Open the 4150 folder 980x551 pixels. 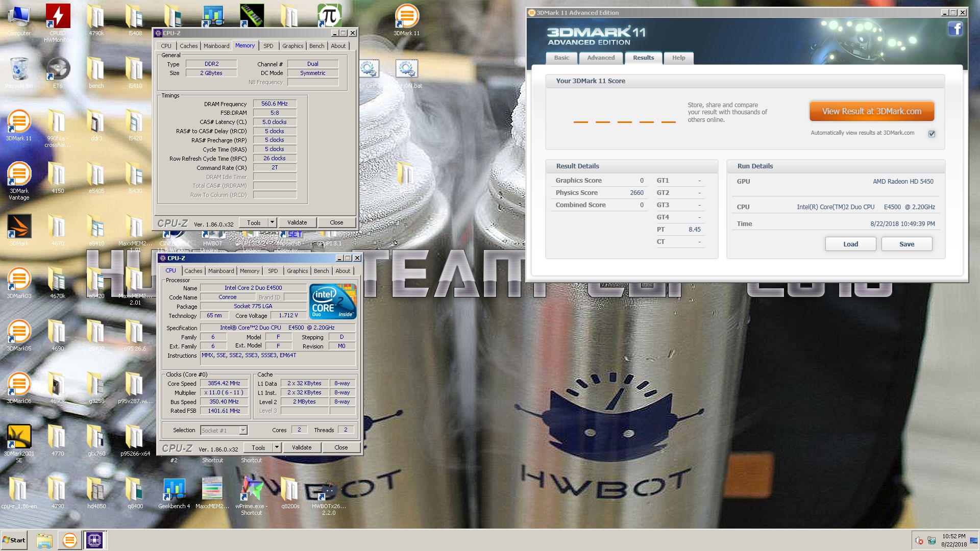click(58, 178)
